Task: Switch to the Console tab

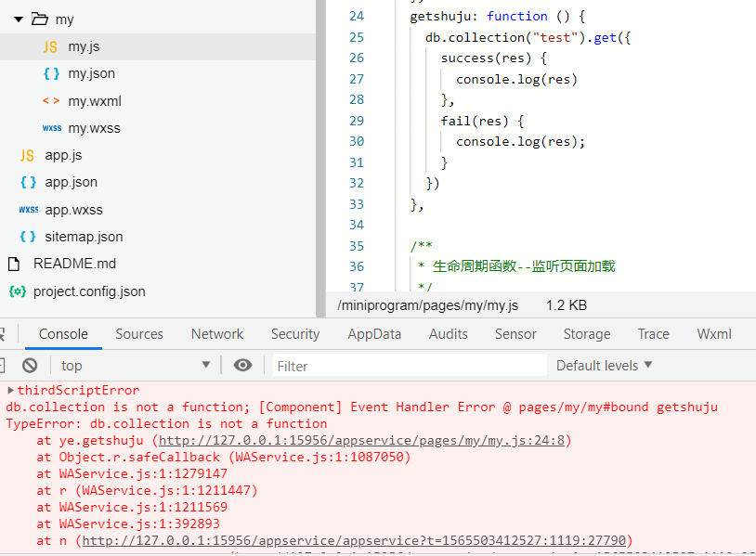Action: (63, 334)
